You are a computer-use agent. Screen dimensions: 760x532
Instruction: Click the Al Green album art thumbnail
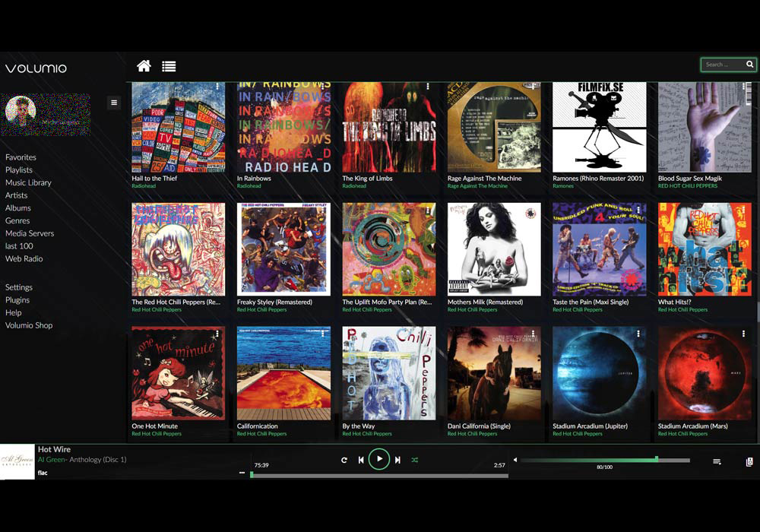pos(17,462)
